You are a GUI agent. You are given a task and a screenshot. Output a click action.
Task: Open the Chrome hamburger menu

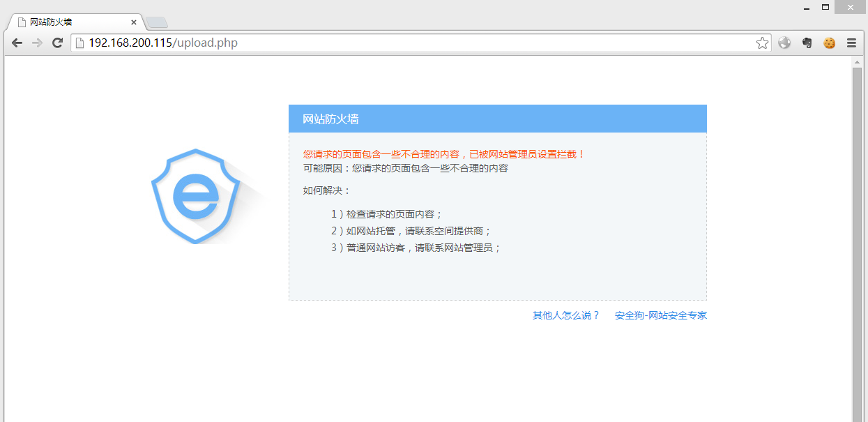[x=851, y=43]
